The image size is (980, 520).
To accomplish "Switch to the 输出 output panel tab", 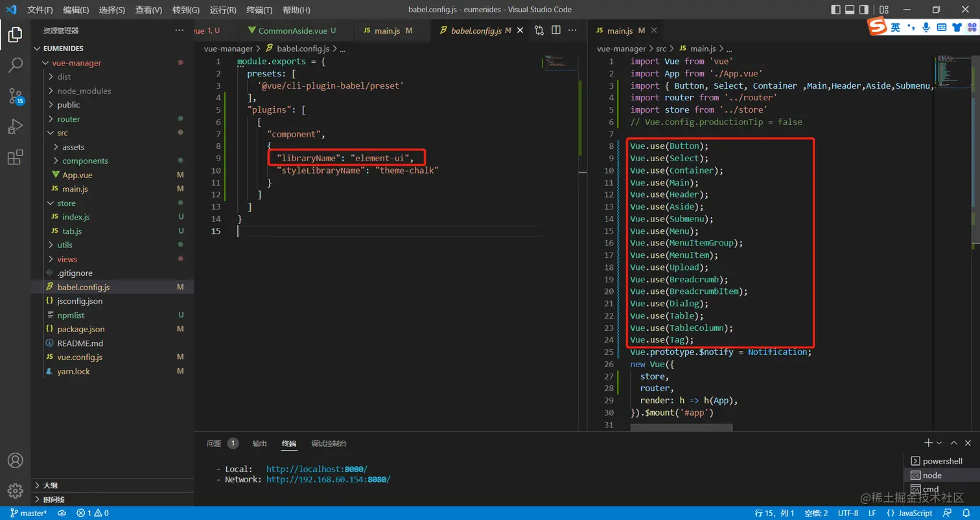I will pyautogui.click(x=260, y=444).
